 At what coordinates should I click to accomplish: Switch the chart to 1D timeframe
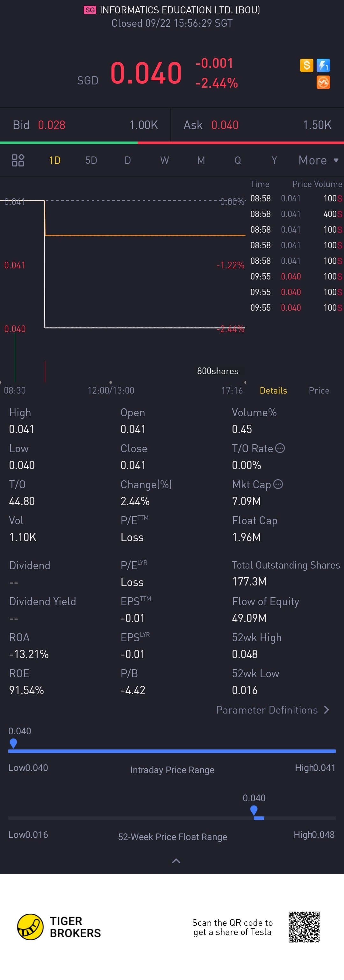point(55,160)
